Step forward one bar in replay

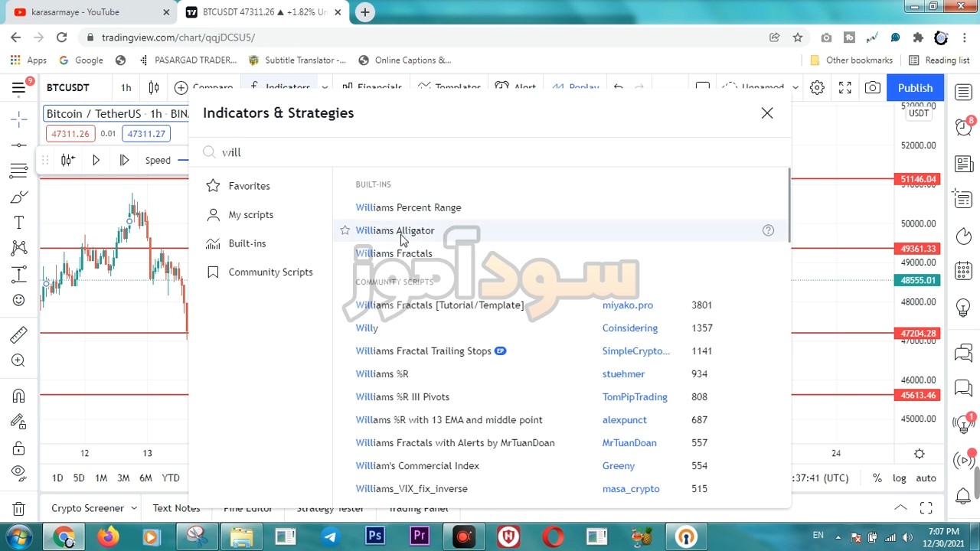point(124,160)
